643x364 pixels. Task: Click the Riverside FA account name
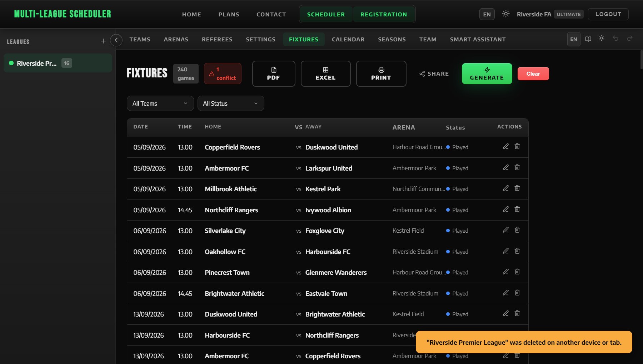(534, 14)
